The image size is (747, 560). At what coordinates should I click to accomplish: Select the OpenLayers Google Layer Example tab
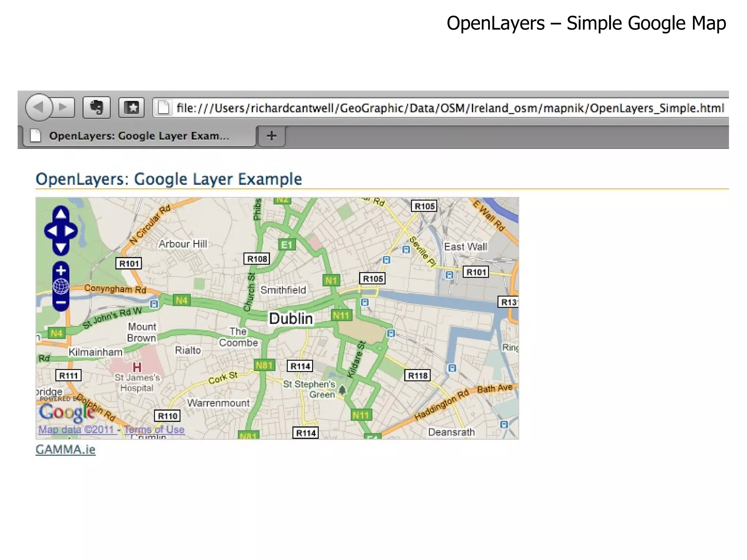[x=139, y=136]
